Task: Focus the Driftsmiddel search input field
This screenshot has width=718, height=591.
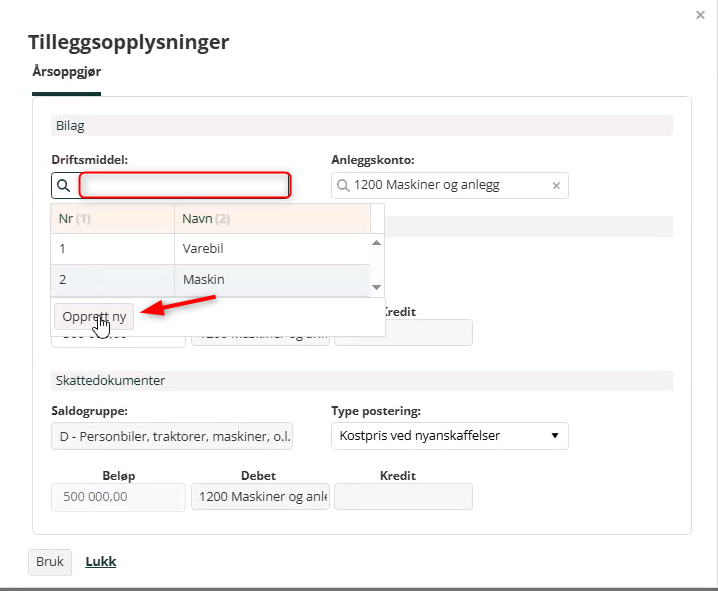Action: (185, 185)
